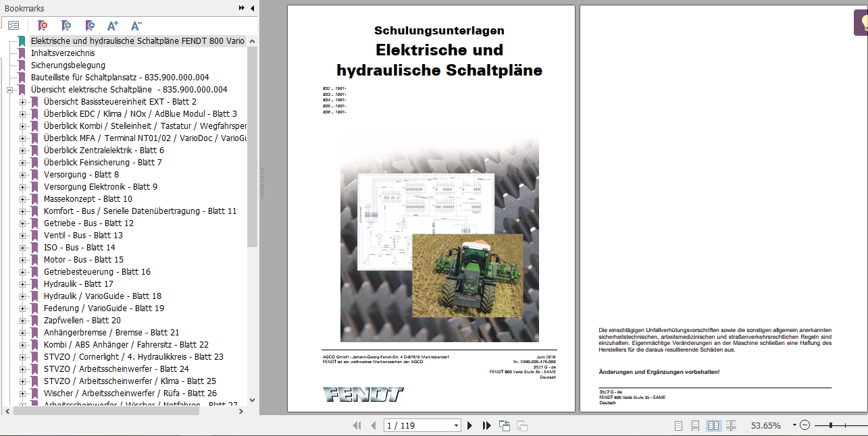
Task: Click the cover page of the document
Action: (431, 209)
